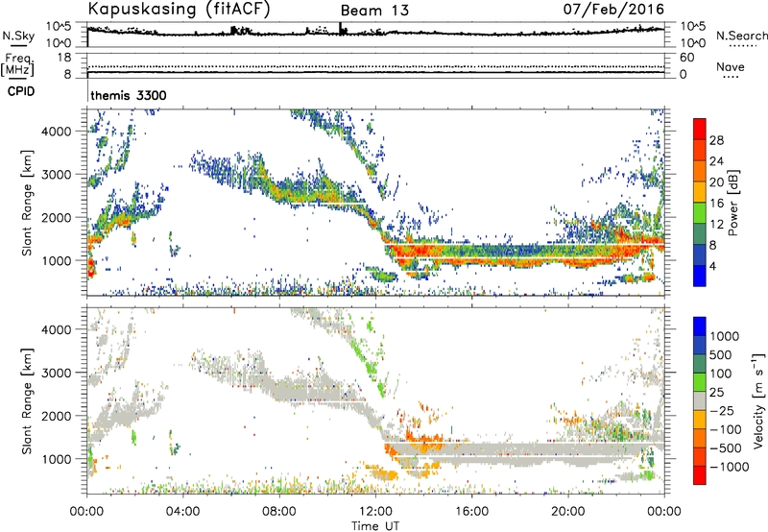Click the date 07/Feb/2016
768x532 pixels.
tap(613, 9)
